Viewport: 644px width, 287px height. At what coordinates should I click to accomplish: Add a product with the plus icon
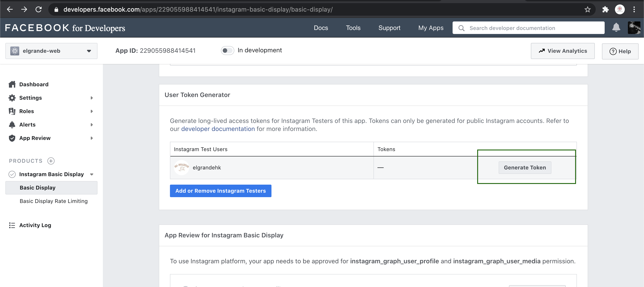coord(51,161)
